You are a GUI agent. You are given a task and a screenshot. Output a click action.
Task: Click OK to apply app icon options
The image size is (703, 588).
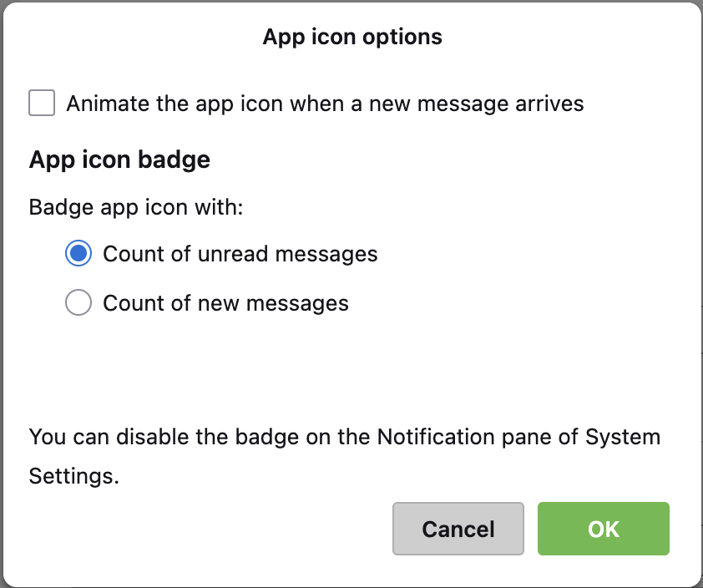pyautogui.click(x=603, y=529)
